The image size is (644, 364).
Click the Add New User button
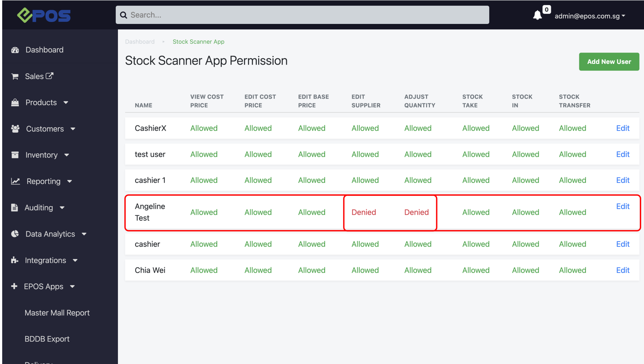(x=609, y=62)
